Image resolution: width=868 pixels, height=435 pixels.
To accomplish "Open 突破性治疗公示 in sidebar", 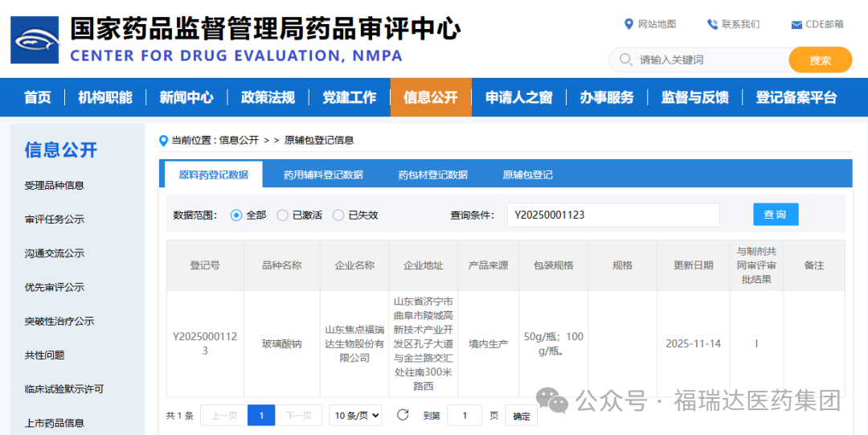I will 59,322.
